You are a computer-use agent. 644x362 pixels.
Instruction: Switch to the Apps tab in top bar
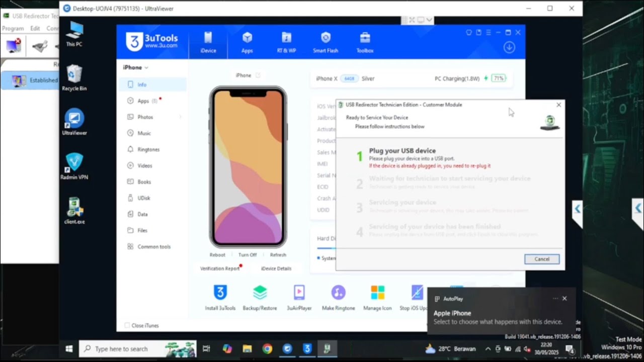coord(247,42)
